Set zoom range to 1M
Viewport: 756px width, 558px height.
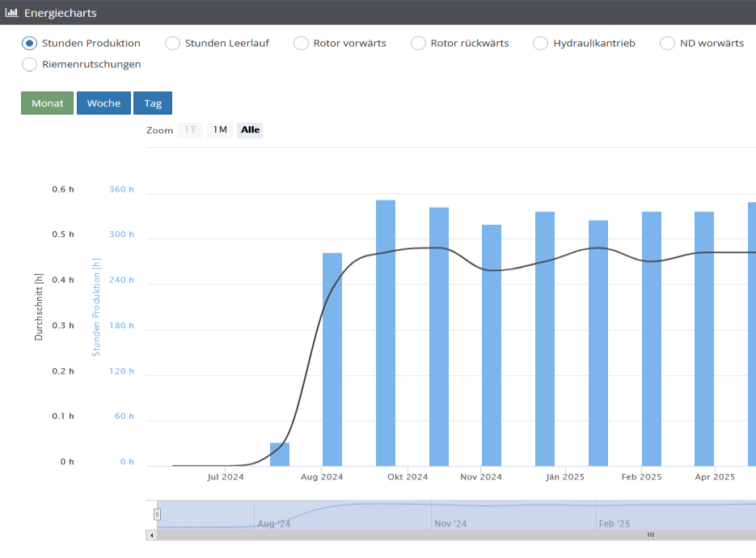(220, 130)
